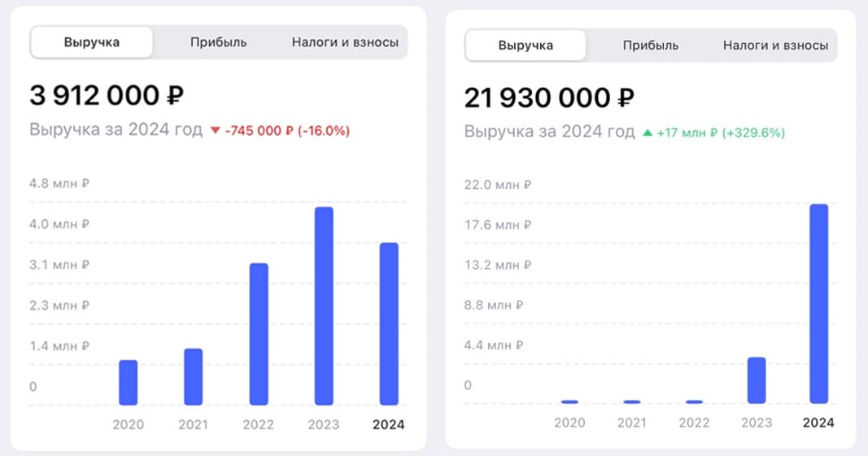Select the 2022 bar in the 3 912 000 ₽ chart
Viewport: 868px width, 456px height.
259,334
